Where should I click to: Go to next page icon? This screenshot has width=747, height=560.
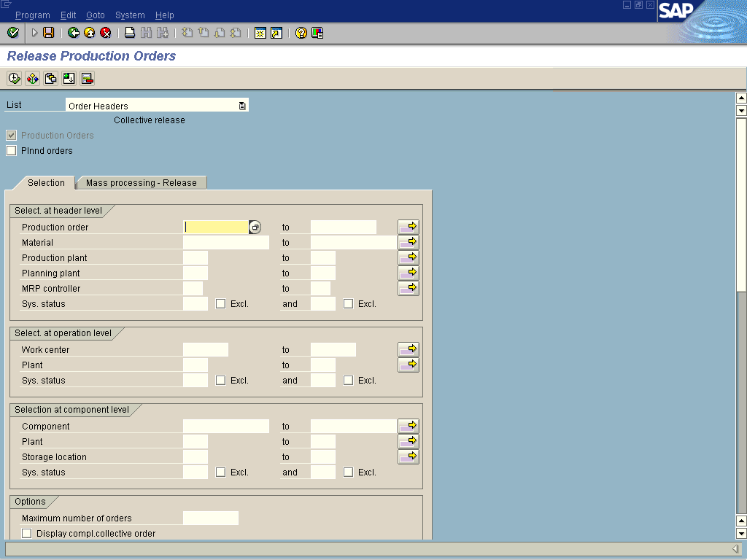220,33
